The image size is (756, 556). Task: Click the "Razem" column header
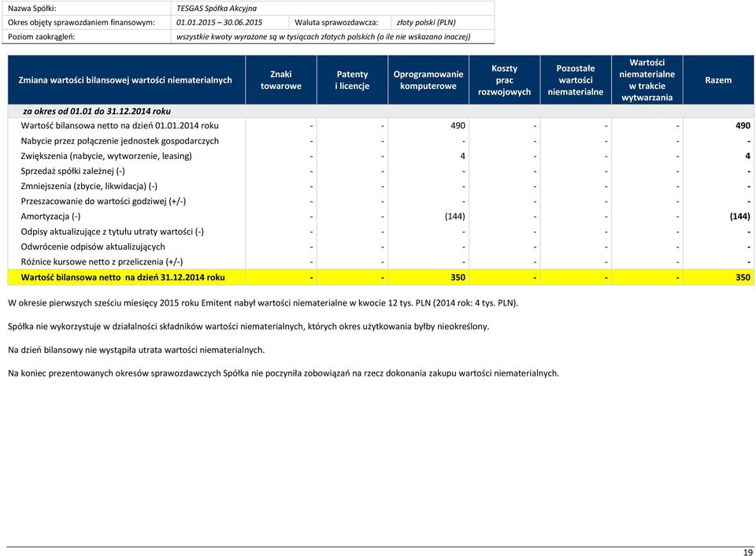click(718, 80)
